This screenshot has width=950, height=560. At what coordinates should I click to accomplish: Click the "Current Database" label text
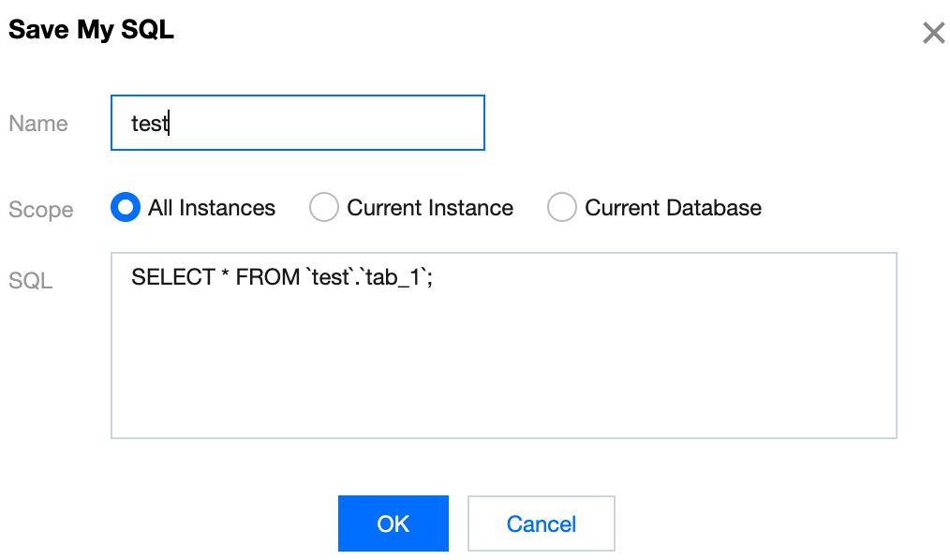click(673, 208)
